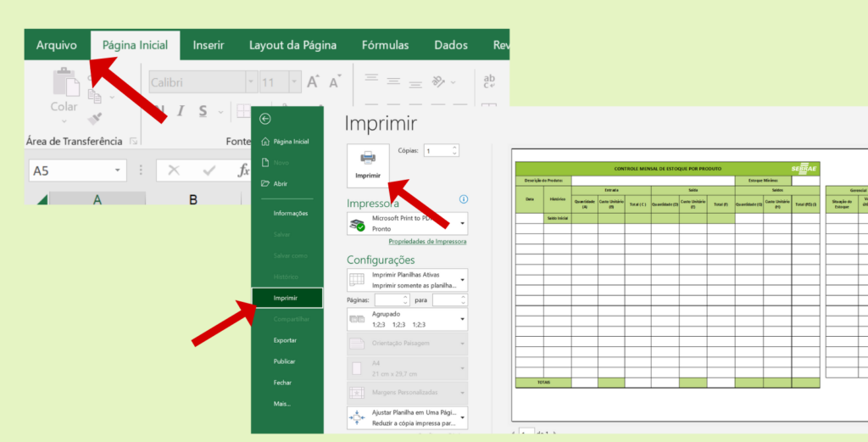Expand the Colar paste options arrow
Image resolution: width=868 pixels, height=442 pixels.
(x=64, y=120)
